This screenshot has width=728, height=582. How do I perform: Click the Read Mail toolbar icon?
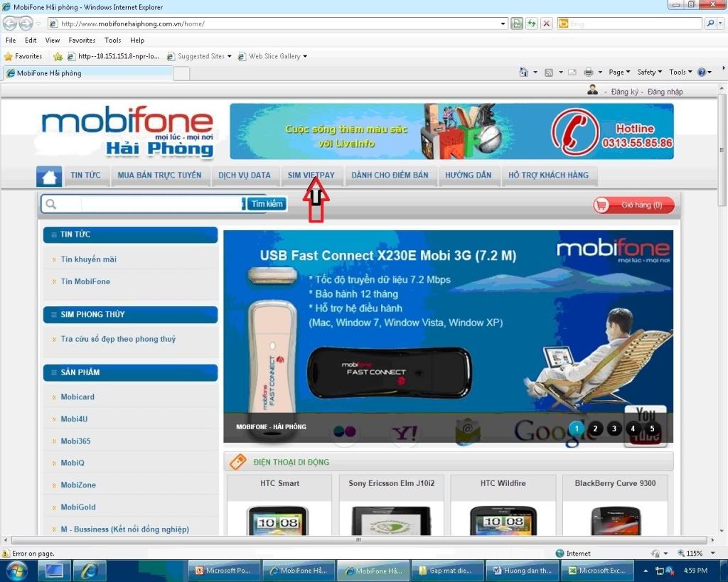[x=572, y=72]
